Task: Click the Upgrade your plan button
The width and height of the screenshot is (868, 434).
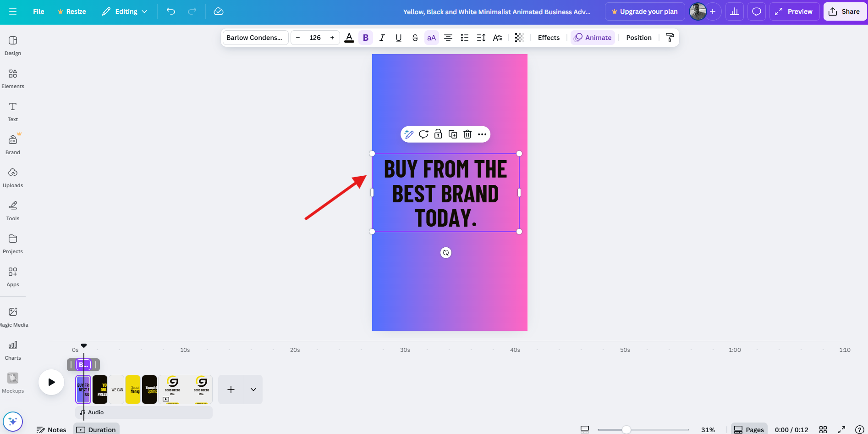Action: click(x=644, y=11)
